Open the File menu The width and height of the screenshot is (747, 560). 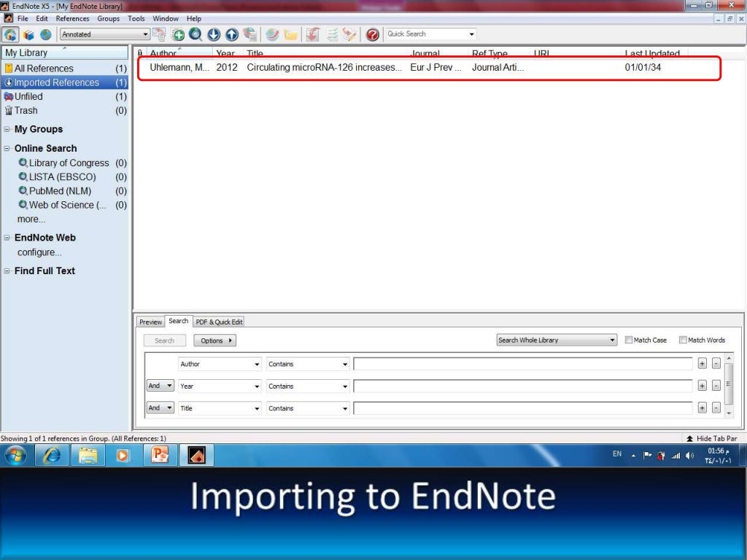click(x=23, y=18)
